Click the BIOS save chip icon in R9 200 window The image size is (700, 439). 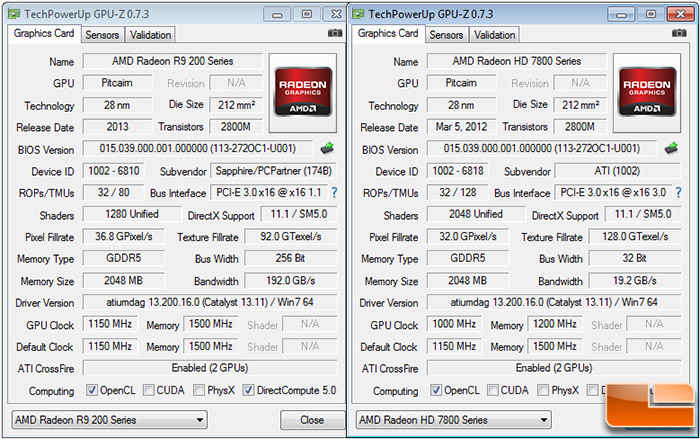326,149
